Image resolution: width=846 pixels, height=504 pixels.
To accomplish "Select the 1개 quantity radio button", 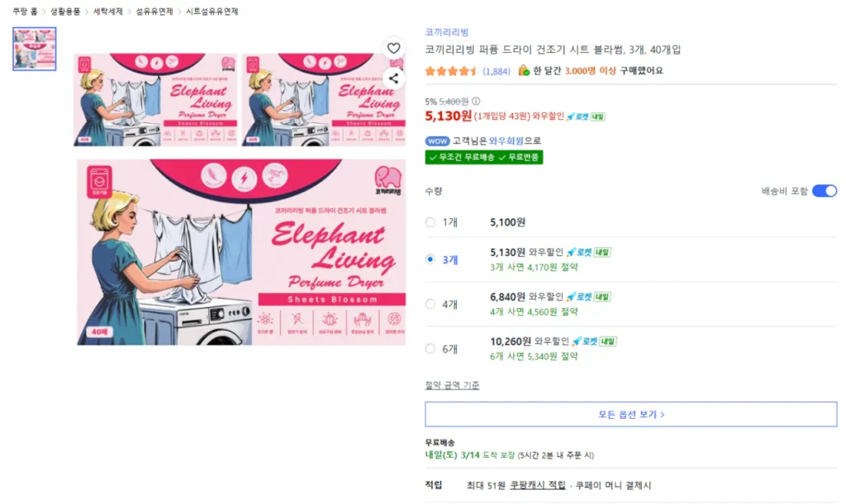I will click(430, 222).
